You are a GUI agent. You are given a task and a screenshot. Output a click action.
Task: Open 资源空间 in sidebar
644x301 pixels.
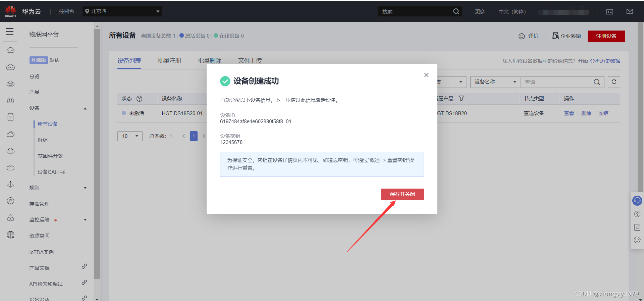[x=39, y=236]
